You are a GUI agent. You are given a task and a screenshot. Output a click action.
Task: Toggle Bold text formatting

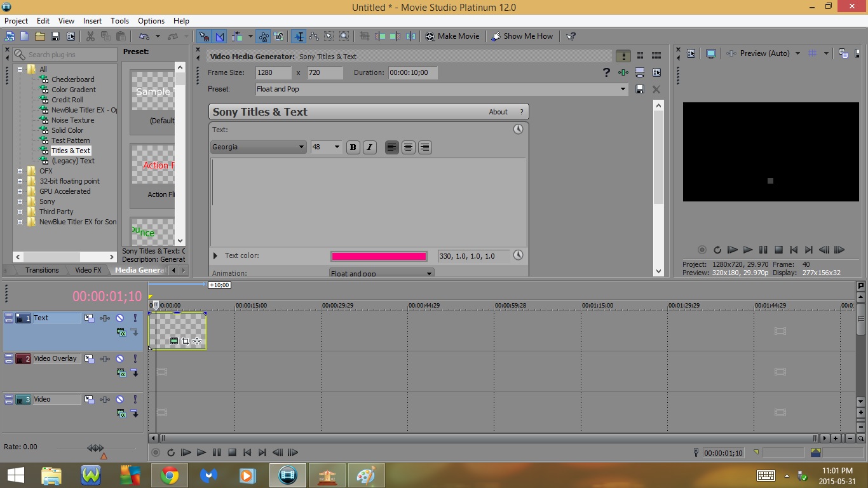(x=353, y=147)
